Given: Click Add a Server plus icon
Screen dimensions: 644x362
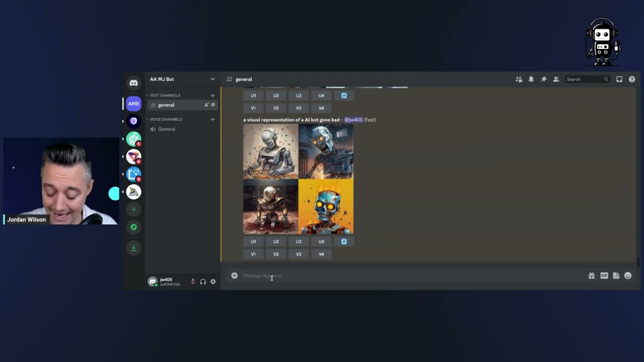Looking at the screenshot, I should 133,209.
